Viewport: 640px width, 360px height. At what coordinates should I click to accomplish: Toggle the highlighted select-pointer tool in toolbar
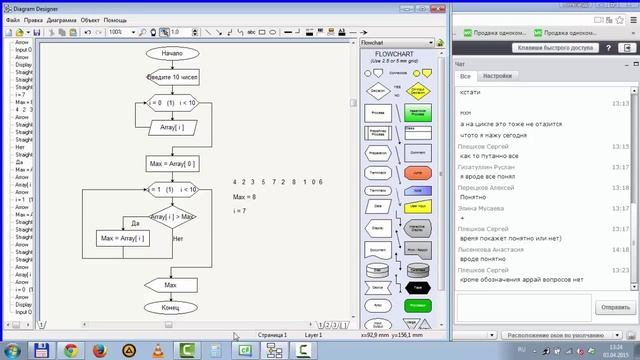click(164, 32)
